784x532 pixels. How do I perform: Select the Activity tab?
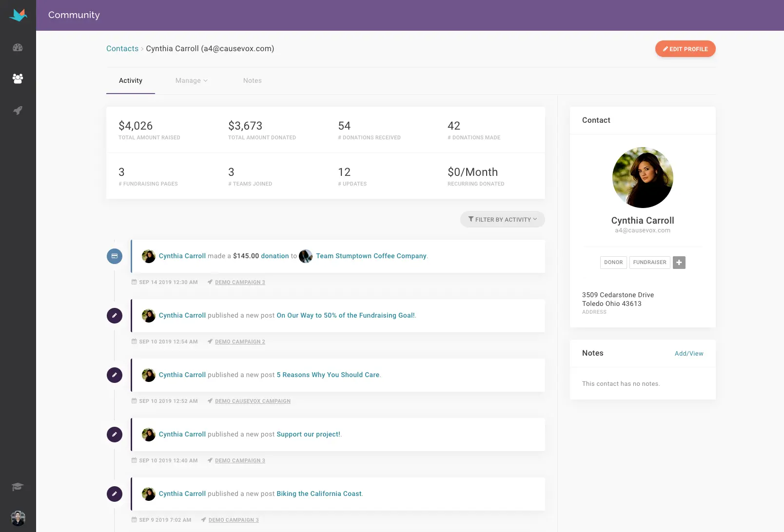click(130, 80)
